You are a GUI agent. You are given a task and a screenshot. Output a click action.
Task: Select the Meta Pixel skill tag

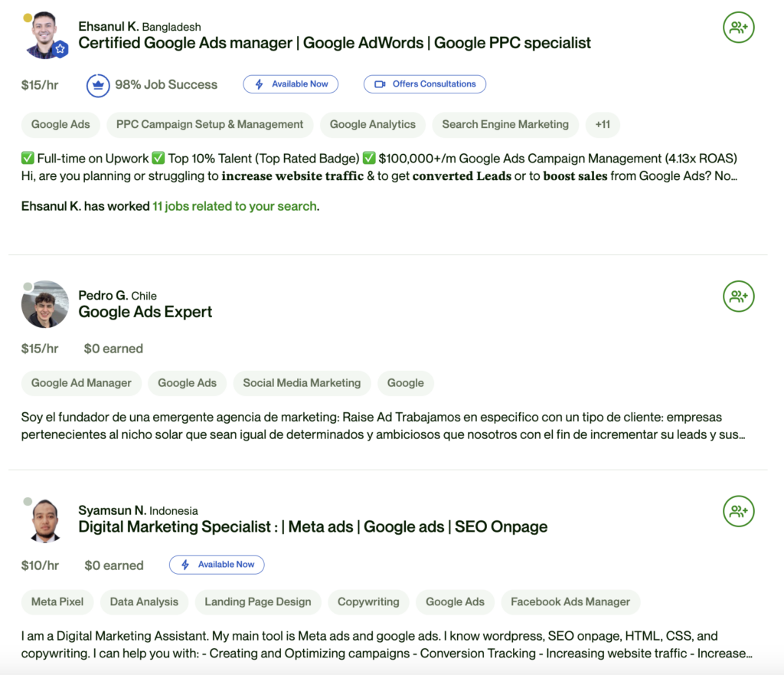pyautogui.click(x=57, y=602)
